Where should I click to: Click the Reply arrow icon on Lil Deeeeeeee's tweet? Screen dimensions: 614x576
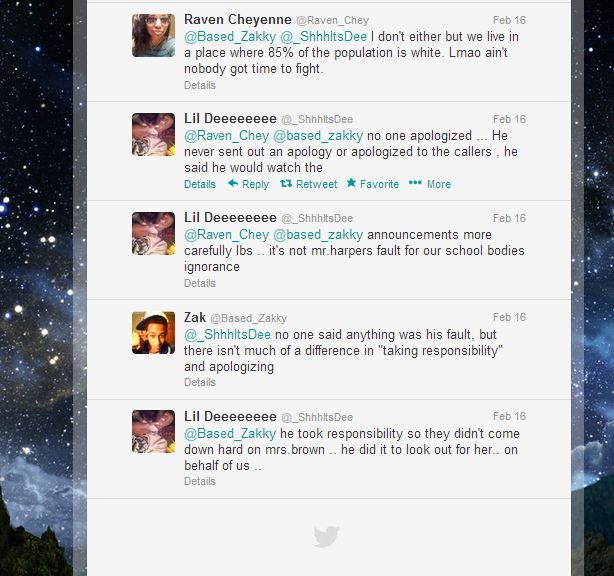coord(233,183)
